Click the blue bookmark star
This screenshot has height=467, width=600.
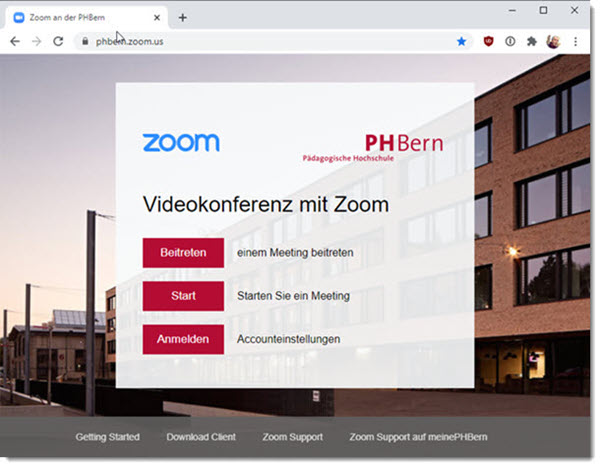point(461,41)
